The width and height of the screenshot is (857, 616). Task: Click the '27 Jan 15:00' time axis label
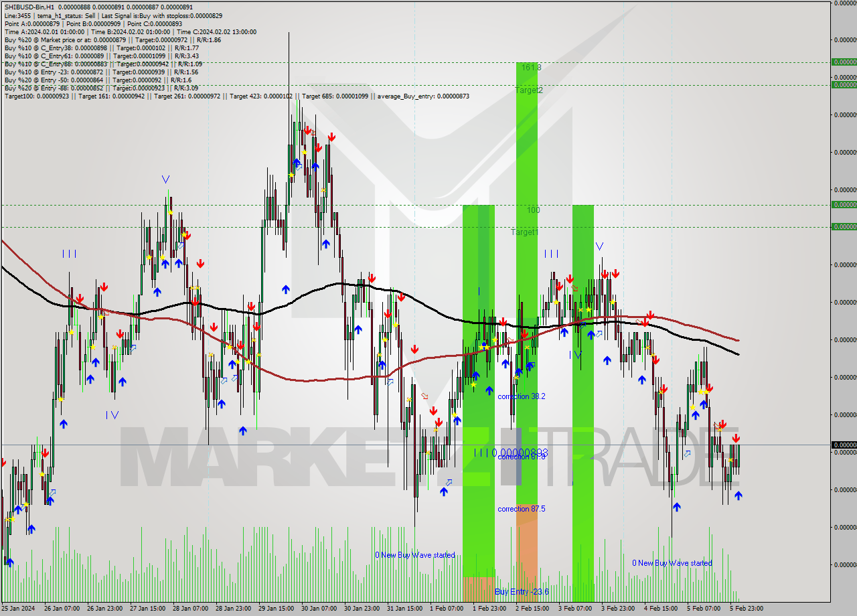pyautogui.click(x=147, y=609)
